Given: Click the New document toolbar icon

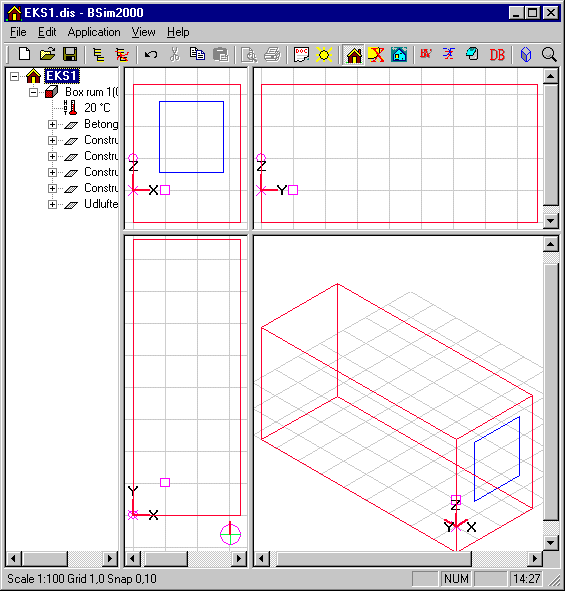Looking at the screenshot, I should [24, 54].
